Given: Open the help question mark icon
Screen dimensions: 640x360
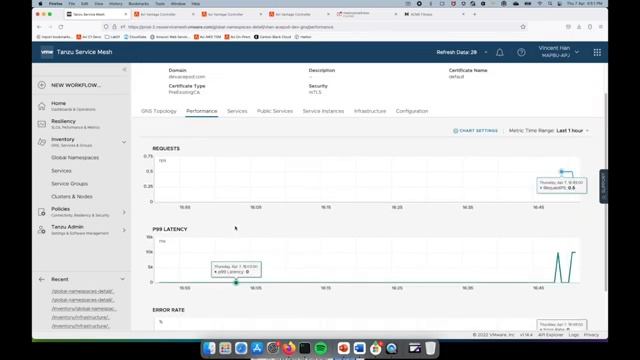Looking at the screenshot, I should coord(521,52).
